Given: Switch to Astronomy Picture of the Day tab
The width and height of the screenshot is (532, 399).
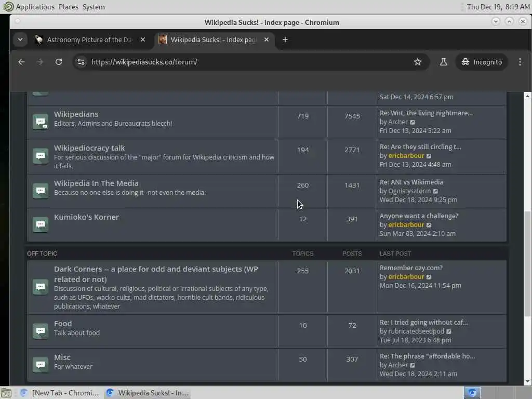Looking at the screenshot, I should (90, 39).
